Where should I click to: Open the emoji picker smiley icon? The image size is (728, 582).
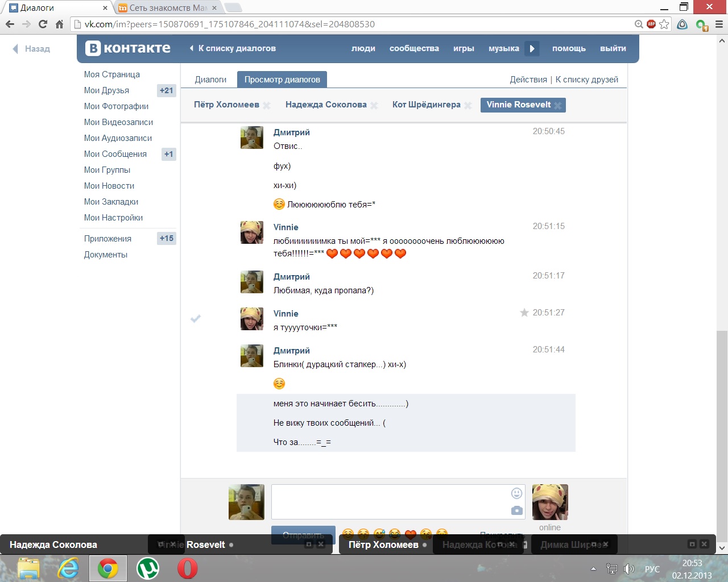coord(516,493)
